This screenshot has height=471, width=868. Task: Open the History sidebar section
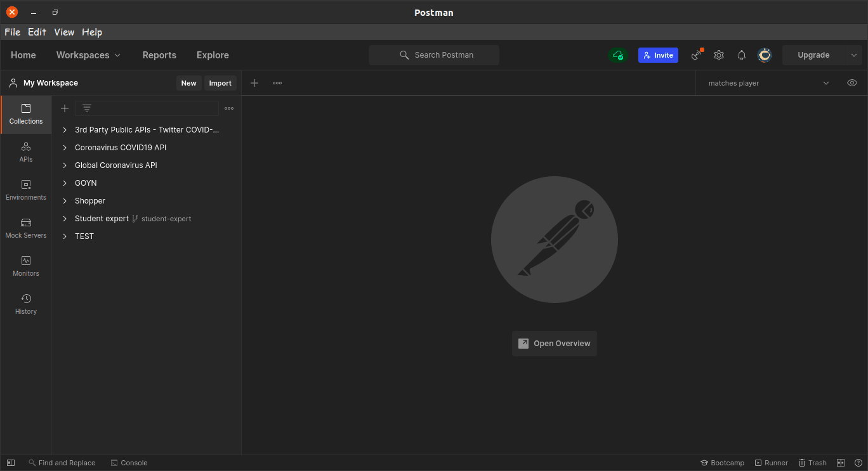[26, 304]
